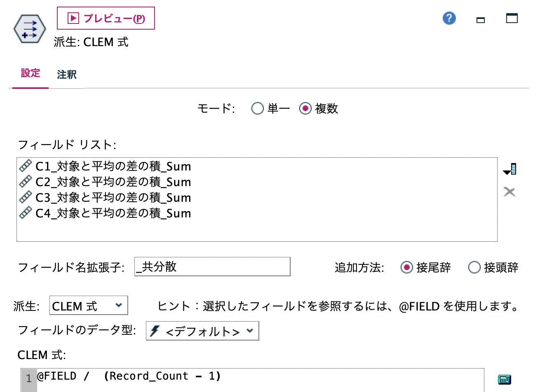Switch extension placement to 接頭辞
The width and height of the screenshot is (540, 392).
tap(475, 268)
